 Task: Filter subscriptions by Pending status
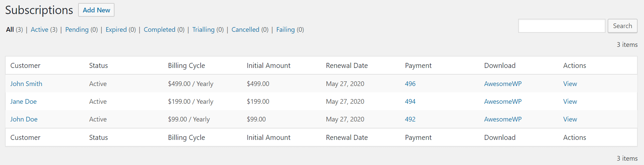coord(77,29)
